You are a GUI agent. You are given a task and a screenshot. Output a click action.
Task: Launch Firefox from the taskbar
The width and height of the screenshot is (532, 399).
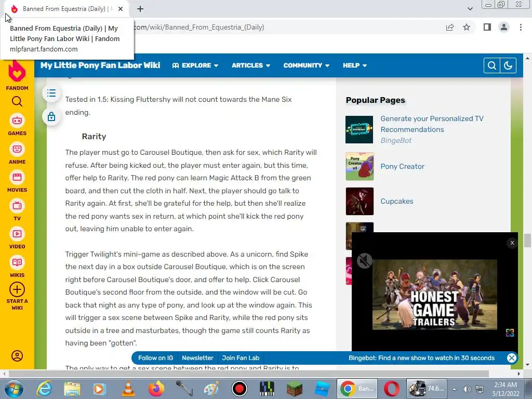tap(156, 389)
